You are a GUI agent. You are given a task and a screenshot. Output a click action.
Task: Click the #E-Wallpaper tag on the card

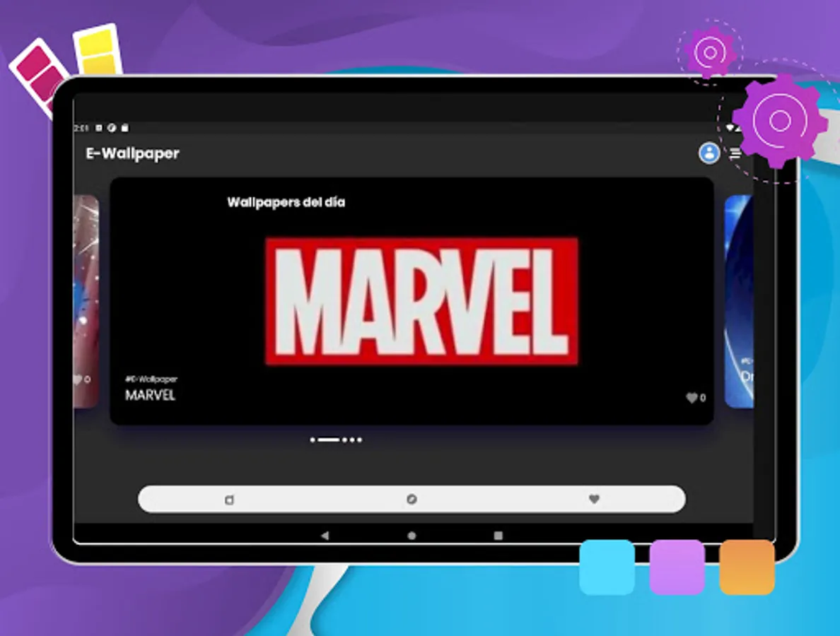151,379
